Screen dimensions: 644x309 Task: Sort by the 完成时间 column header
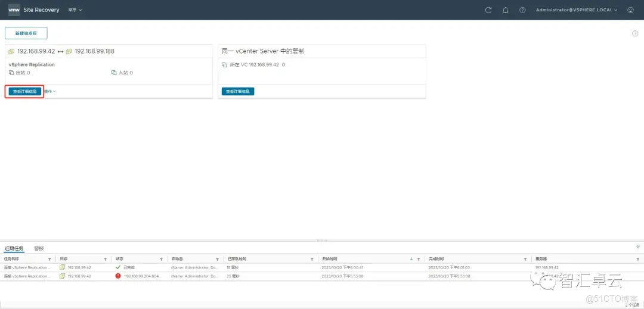436,260
